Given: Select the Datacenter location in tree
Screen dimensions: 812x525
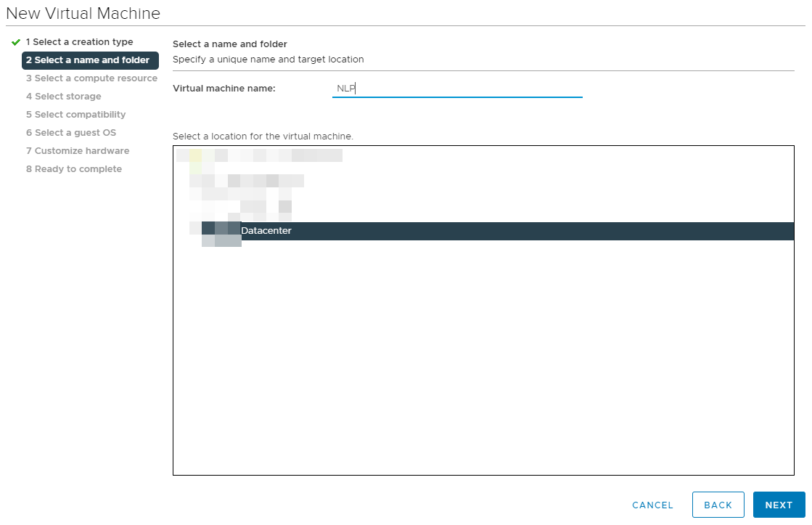Looking at the screenshot, I should 266,231.
